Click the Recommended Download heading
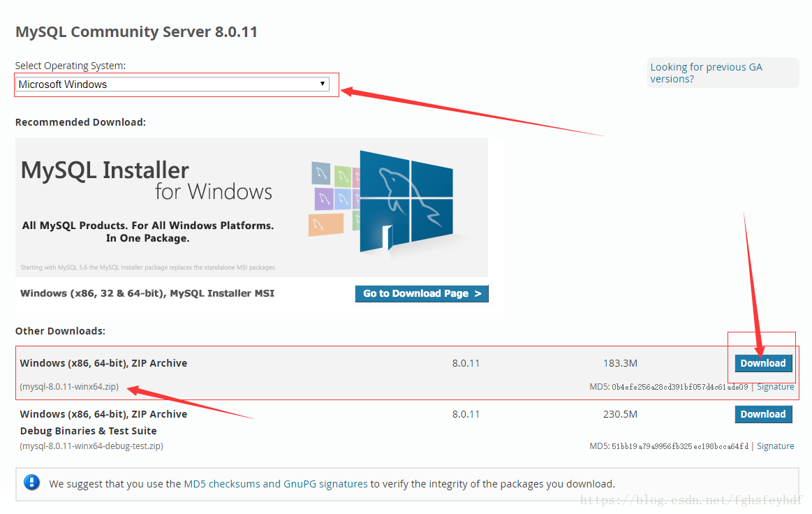This screenshot has height=514, width=812. pos(80,122)
